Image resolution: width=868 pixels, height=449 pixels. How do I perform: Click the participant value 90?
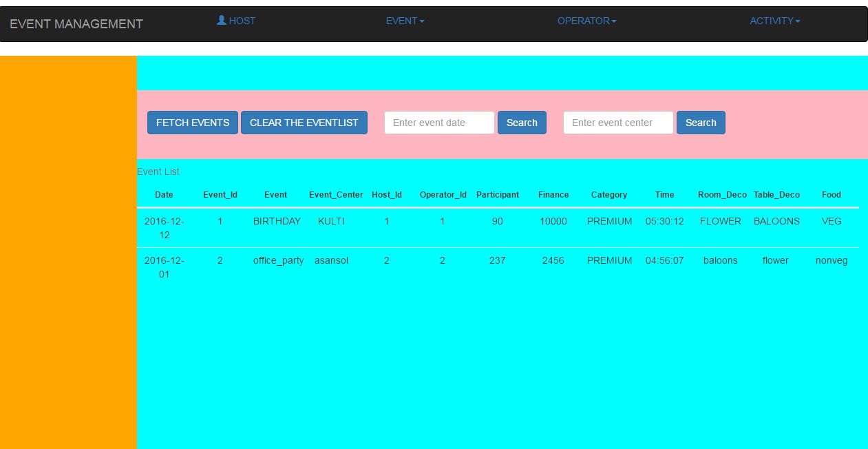[x=497, y=221]
